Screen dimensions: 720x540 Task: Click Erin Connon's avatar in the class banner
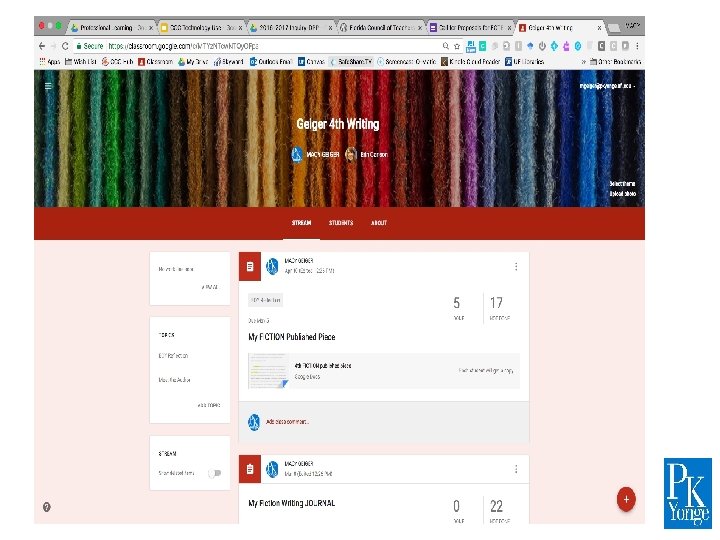point(351,154)
